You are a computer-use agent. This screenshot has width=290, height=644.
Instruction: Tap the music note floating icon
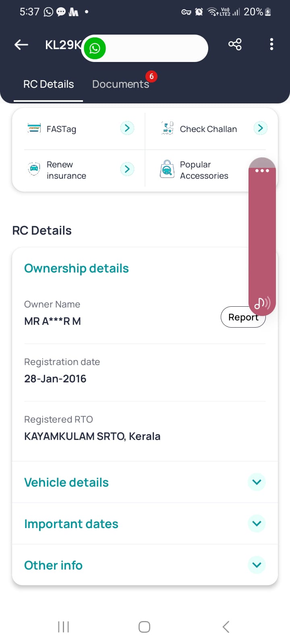click(262, 303)
